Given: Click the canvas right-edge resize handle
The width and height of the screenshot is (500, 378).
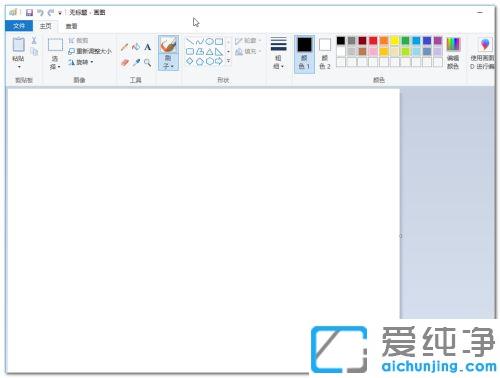Looking at the screenshot, I should click(x=401, y=236).
